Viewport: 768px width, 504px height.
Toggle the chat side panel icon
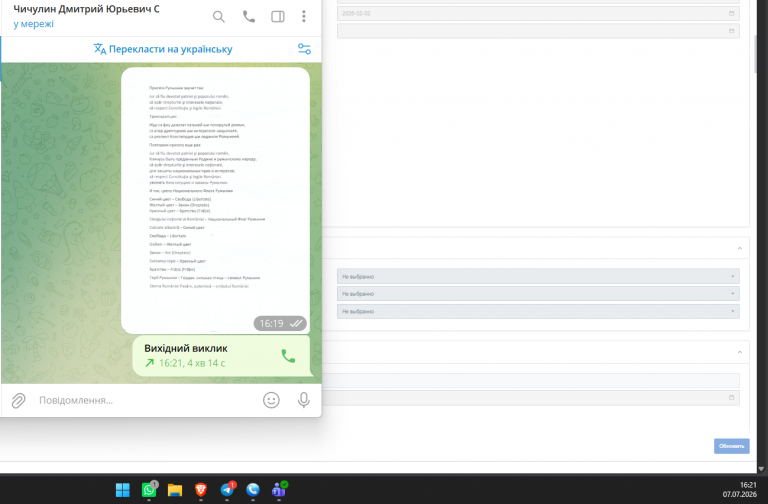coord(278,17)
